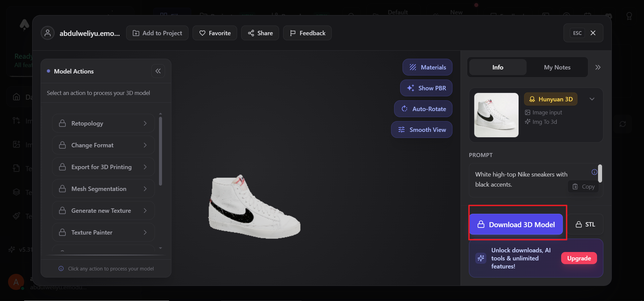The image size is (644, 301).
Task: Click the prompt box scrollbar
Action: point(600,173)
